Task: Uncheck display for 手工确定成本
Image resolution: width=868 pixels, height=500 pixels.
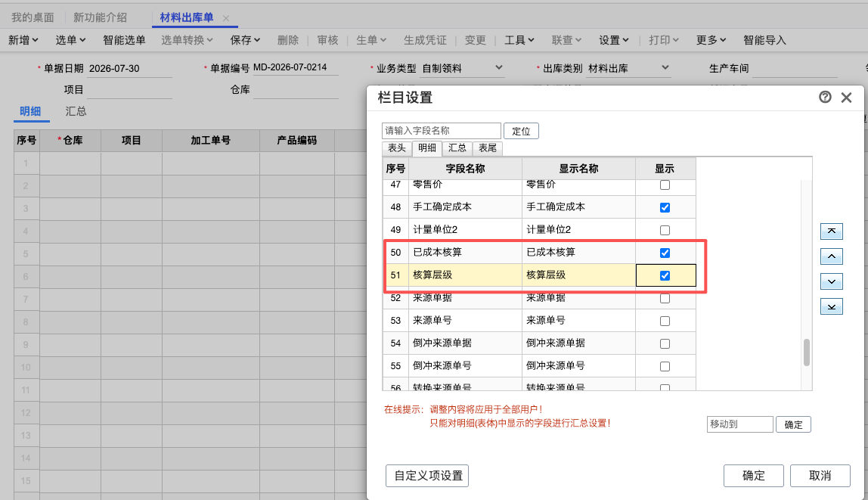Action: coord(665,208)
